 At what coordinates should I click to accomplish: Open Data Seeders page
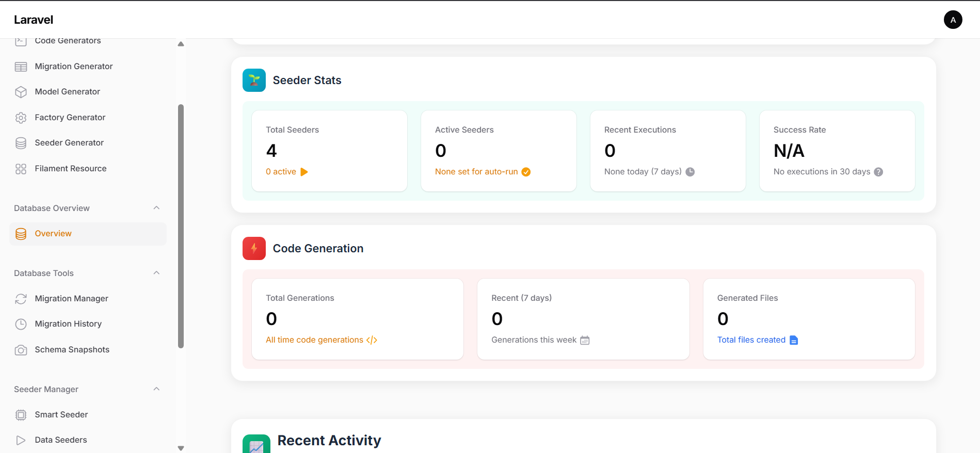pyautogui.click(x=88, y=440)
